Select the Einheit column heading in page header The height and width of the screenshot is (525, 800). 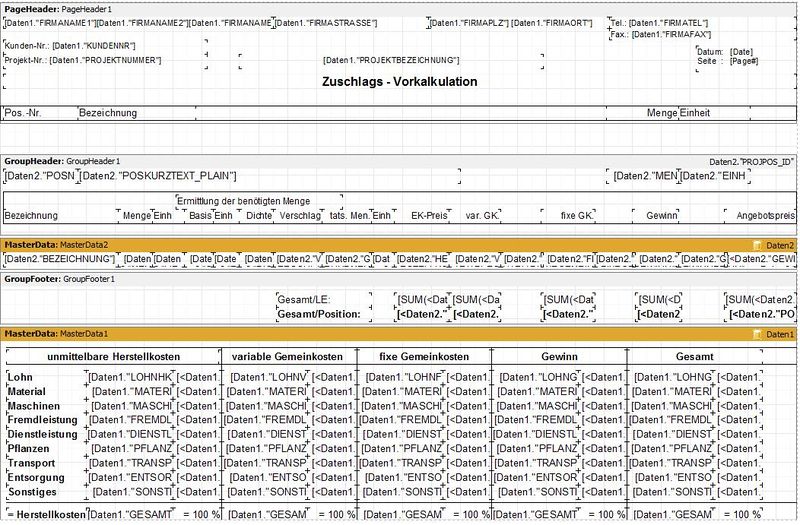[x=695, y=113]
